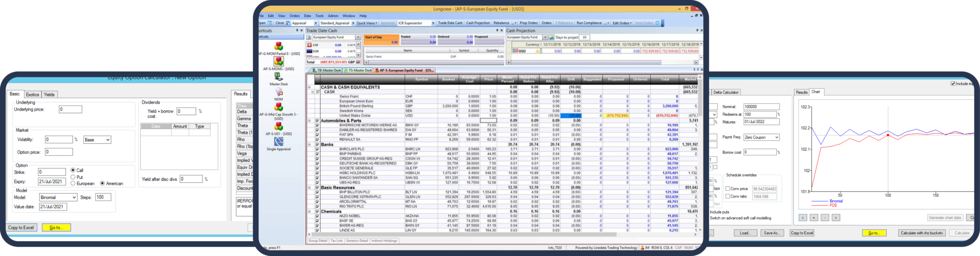
Task: Switch to Exotics tab
Action: (33, 95)
